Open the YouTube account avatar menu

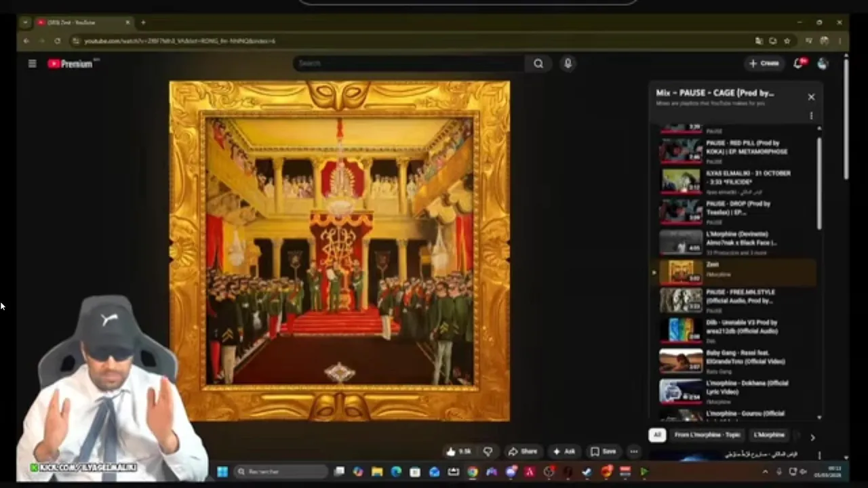(823, 64)
